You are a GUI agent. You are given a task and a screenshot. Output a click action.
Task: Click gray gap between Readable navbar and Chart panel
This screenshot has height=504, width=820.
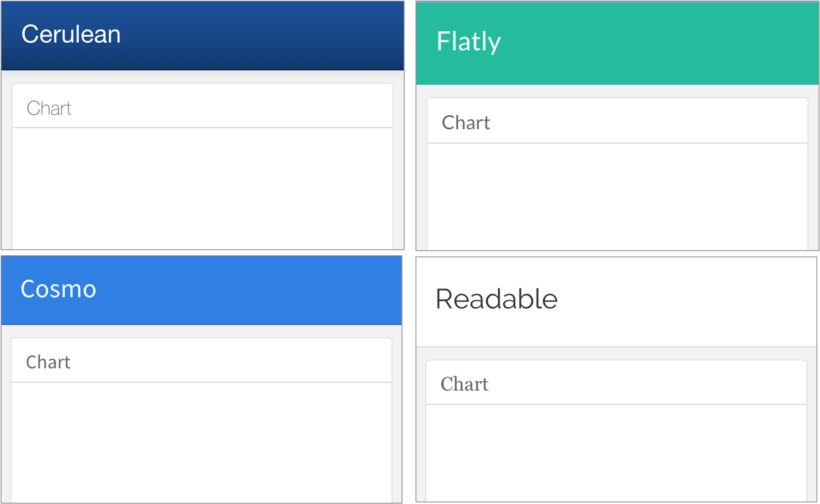(x=616, y=354)
